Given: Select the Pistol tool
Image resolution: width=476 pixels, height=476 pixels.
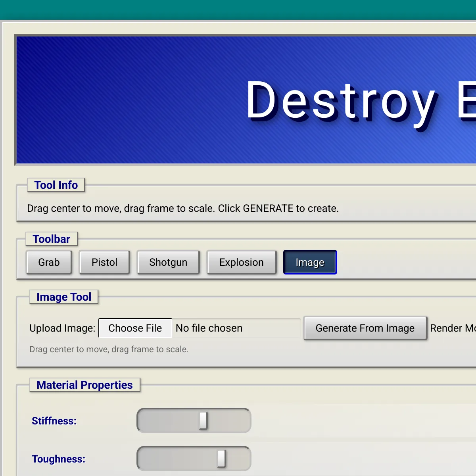Looking at the screenshot, I should pos(104,262).
